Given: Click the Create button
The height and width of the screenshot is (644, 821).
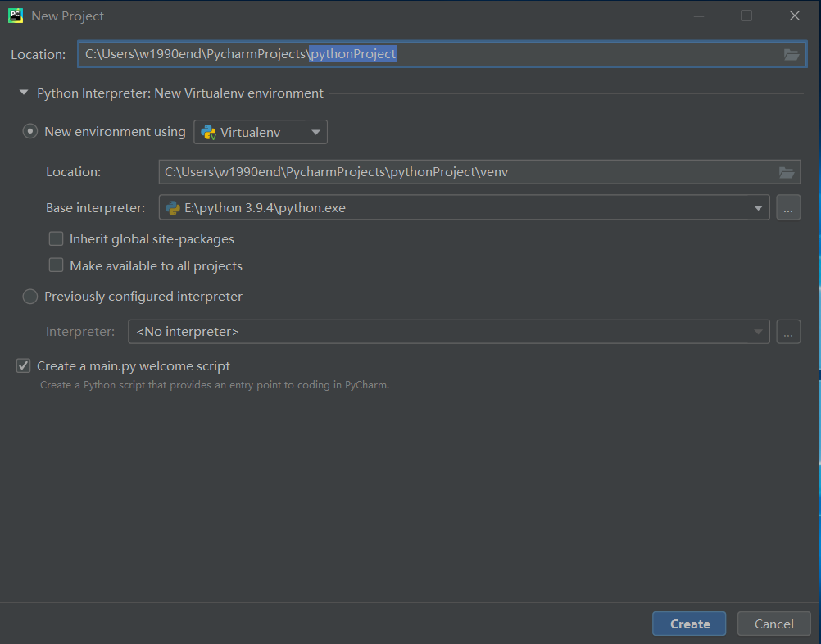Looking at the screenshot, I should [689, 624].
